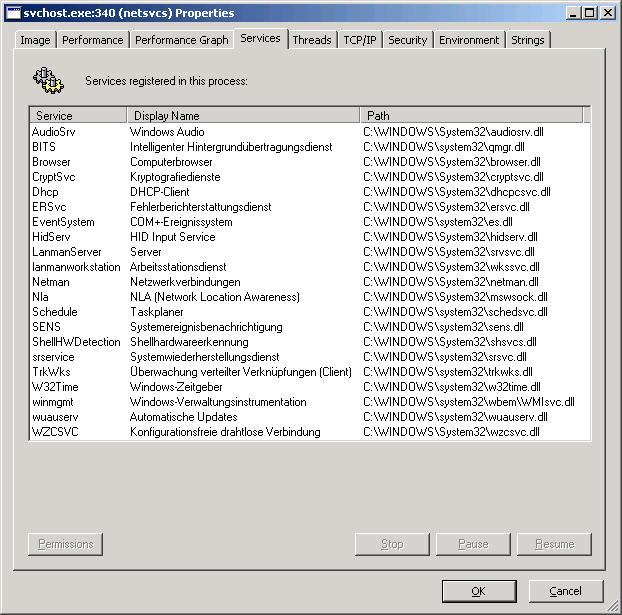Show the Environment tab

469,40
